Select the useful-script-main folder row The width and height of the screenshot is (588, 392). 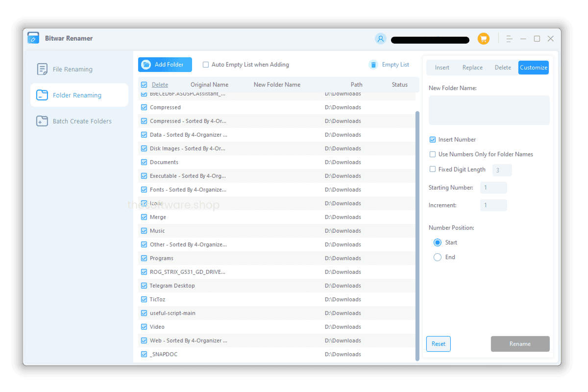pos(277,313)
